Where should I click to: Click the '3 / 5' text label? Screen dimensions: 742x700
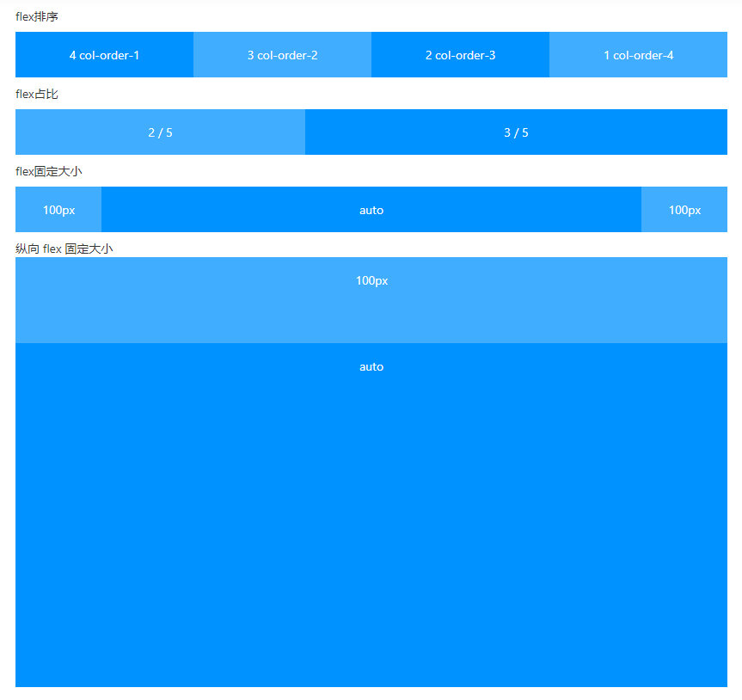[x=516, y=132]
